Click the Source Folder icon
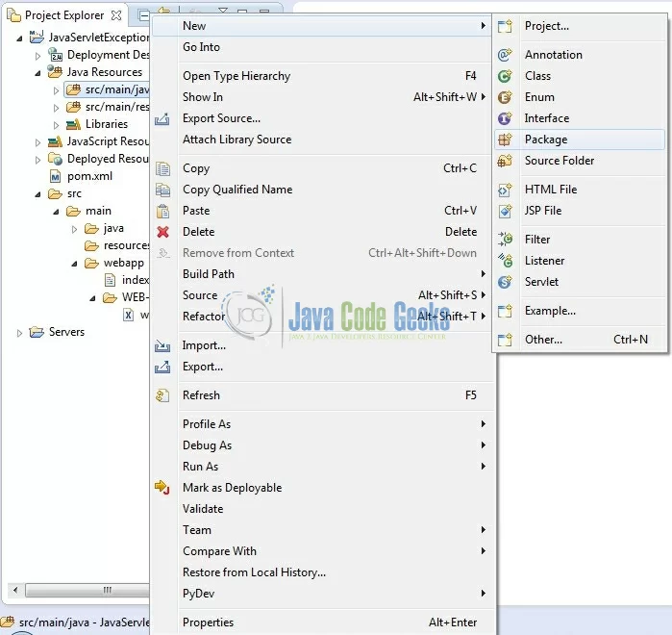The image size is (672, 635). click(x=505, y=161)
